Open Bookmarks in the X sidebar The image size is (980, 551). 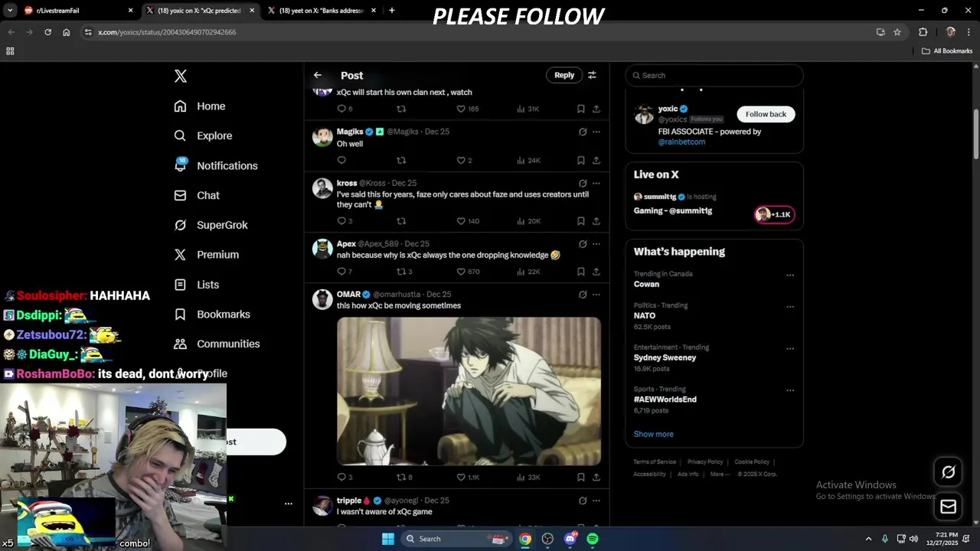(x=212, y=315)
